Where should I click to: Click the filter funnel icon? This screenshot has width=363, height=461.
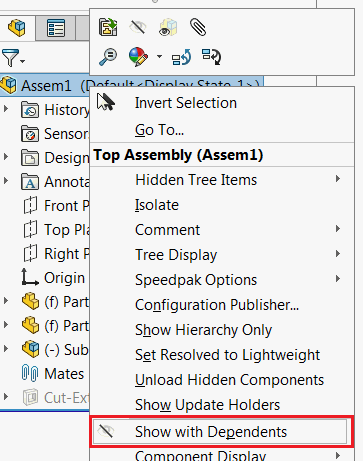(x=10, y=58)
